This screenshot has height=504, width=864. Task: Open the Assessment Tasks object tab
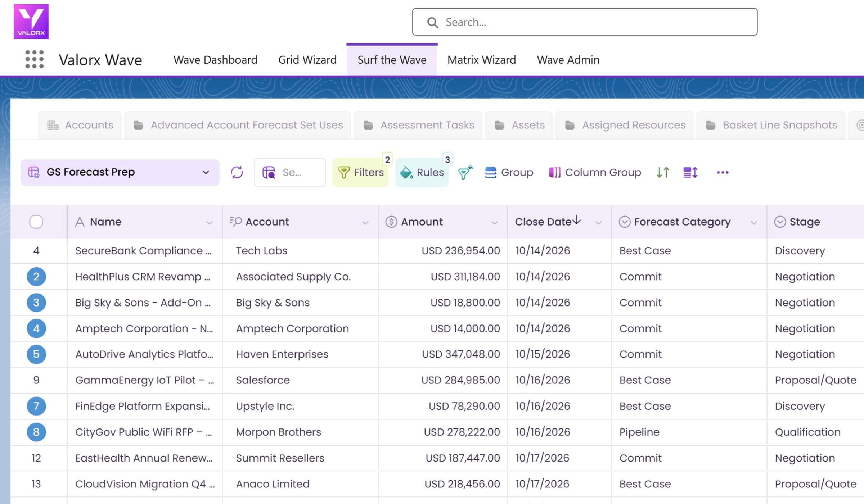pyautogui.click(x=418, y=125)
